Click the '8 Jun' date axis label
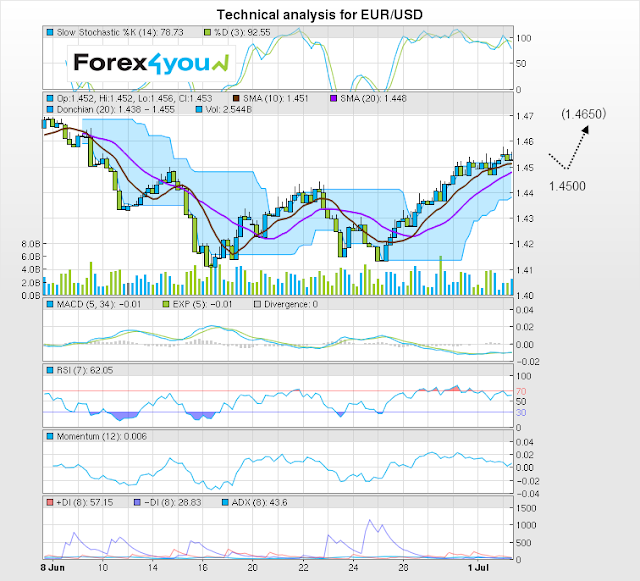The height and width of the screenshot is (581, 640). coord(53,568)
